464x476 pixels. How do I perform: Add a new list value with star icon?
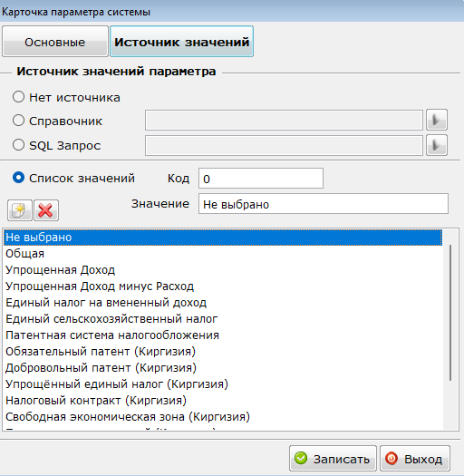click(x=19, y=210)
